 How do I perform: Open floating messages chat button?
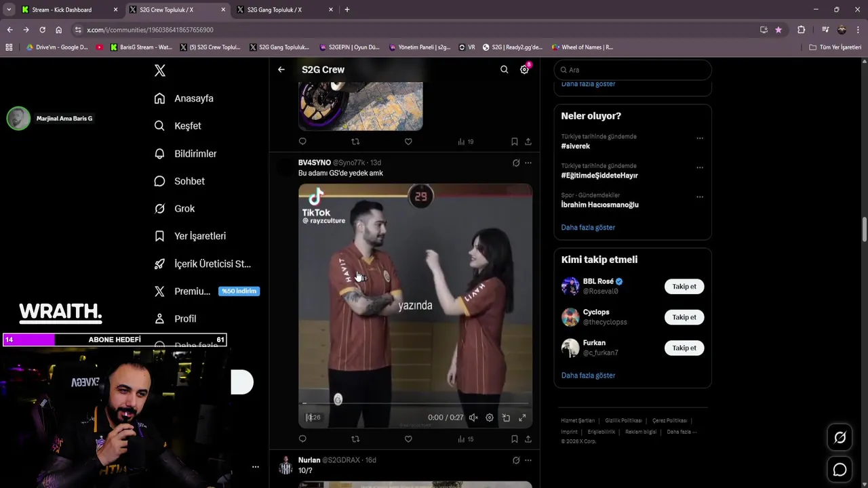[x=840, y=470]
